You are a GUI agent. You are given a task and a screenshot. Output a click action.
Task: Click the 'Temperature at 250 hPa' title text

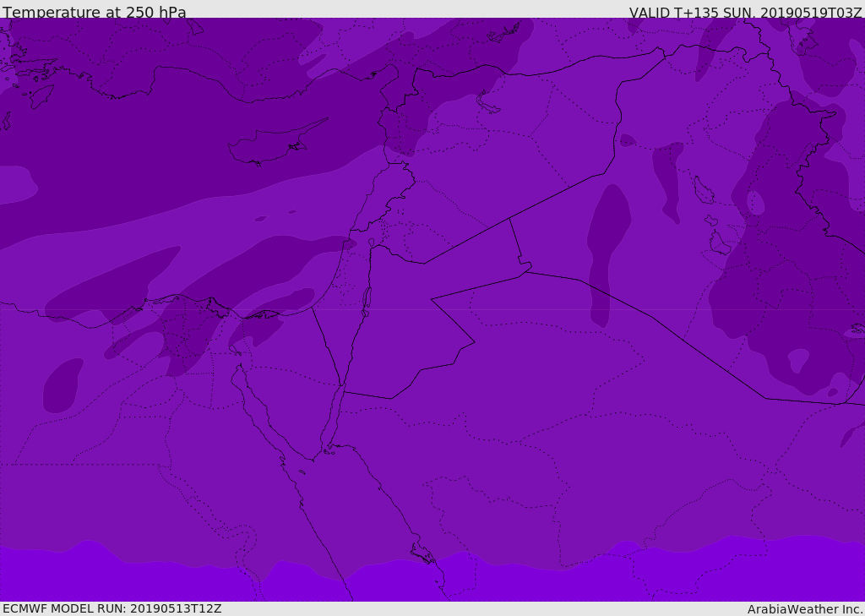(x=95, y=12)
